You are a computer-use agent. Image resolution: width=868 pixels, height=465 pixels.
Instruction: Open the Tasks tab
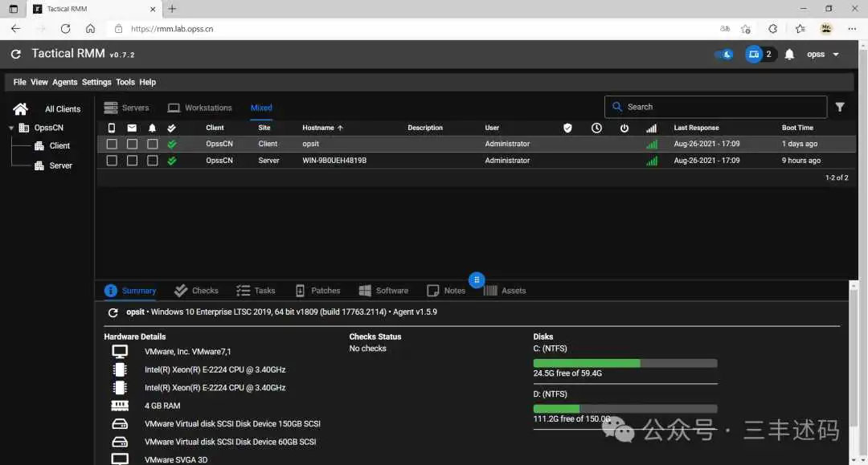256,291
